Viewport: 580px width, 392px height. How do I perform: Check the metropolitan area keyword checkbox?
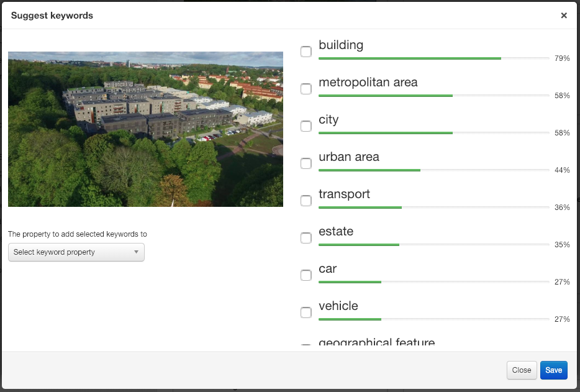pos(306,89)
